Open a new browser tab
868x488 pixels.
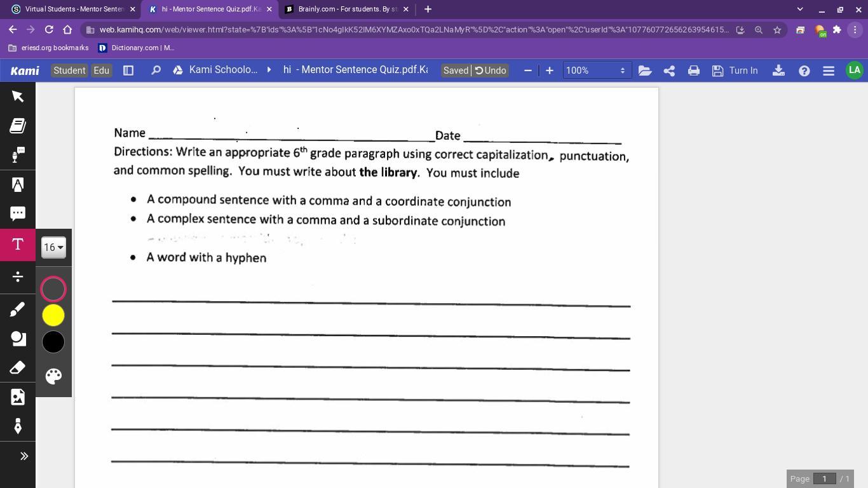(x=428, y=9)
